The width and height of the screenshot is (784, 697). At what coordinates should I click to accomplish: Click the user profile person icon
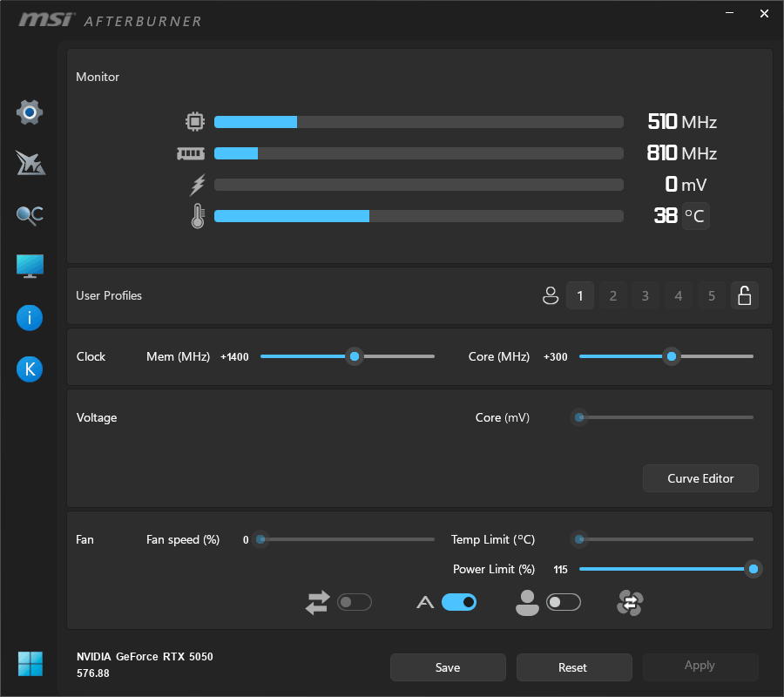click(550, 296)
